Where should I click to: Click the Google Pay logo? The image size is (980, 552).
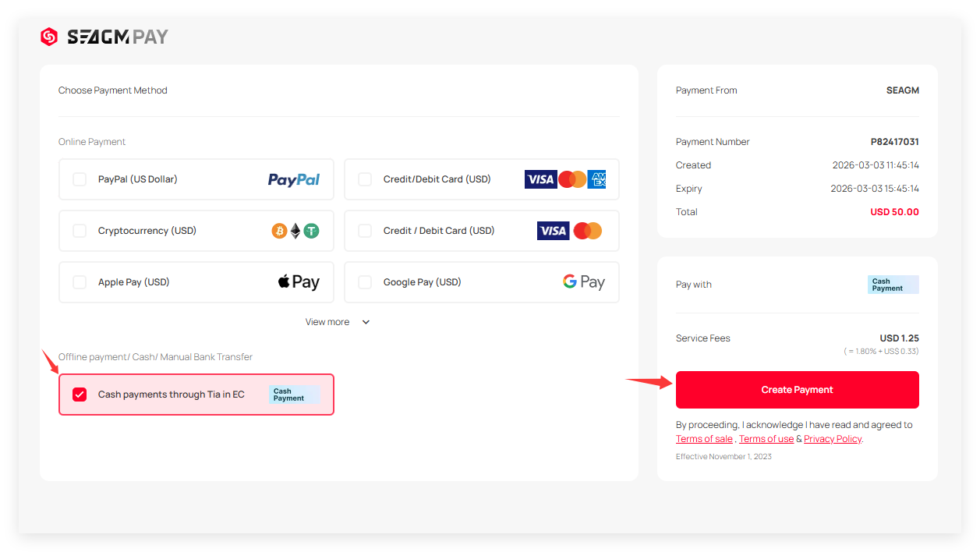[x=584, y=282]
